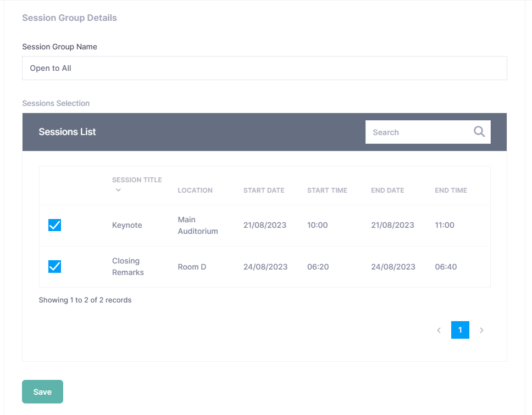Go to the next page arrow

481,330
